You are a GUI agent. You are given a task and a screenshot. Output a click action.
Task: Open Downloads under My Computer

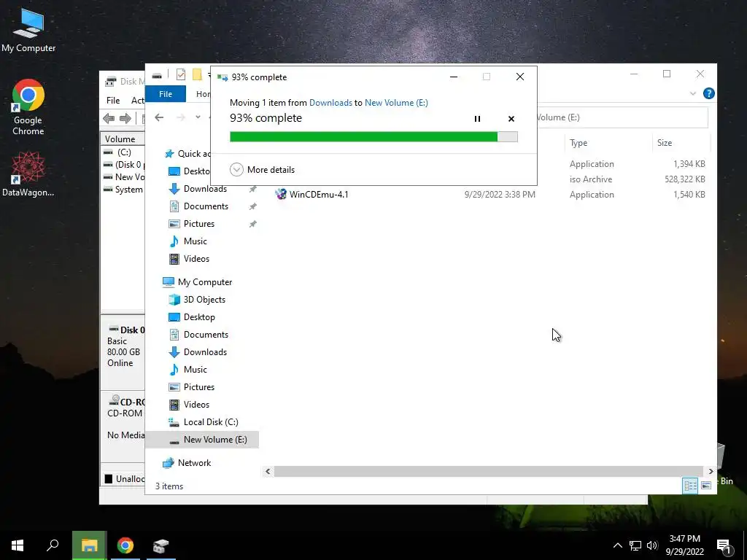click(x=205, y=352)
